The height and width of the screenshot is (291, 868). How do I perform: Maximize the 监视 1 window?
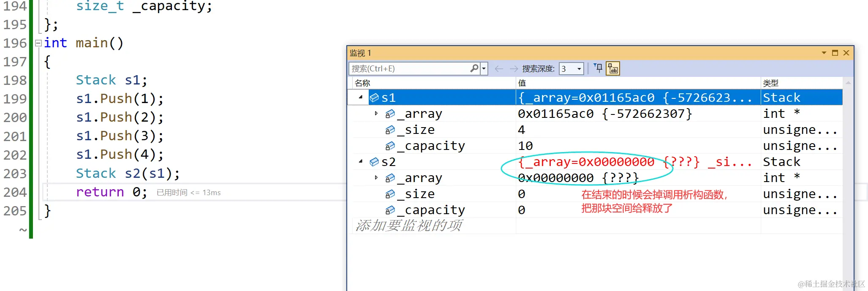(x=835, y=53)
